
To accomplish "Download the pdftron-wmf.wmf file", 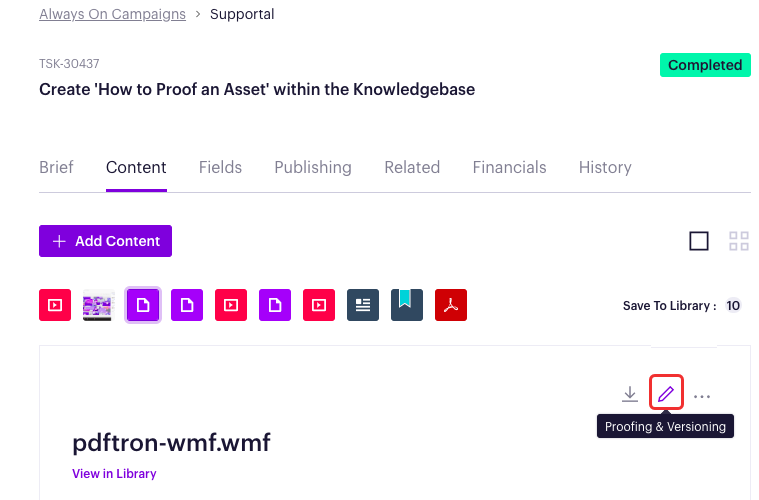I will (630, 394).
